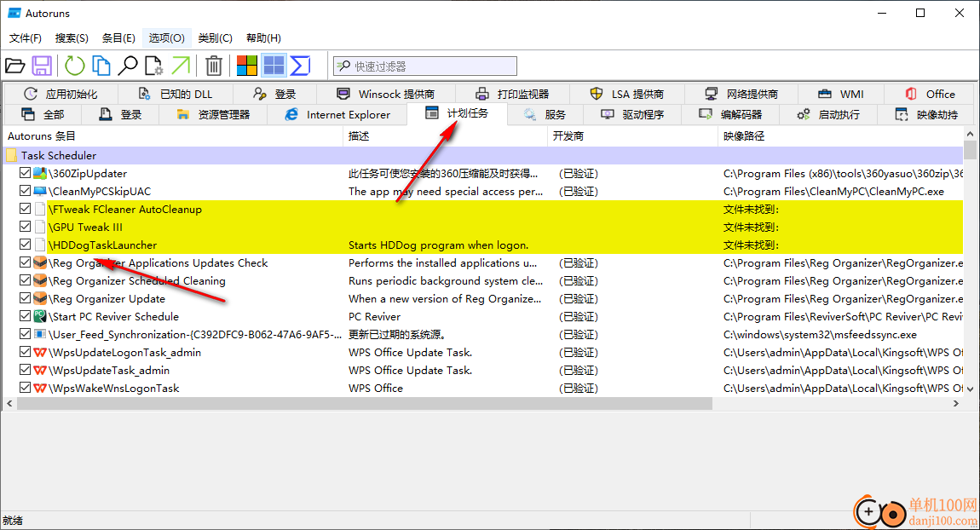Uncheck the 360ZipUpdater entry checkbox
Image resolution: width=980 pixels, height=530 pixels.
coord(25,172)
